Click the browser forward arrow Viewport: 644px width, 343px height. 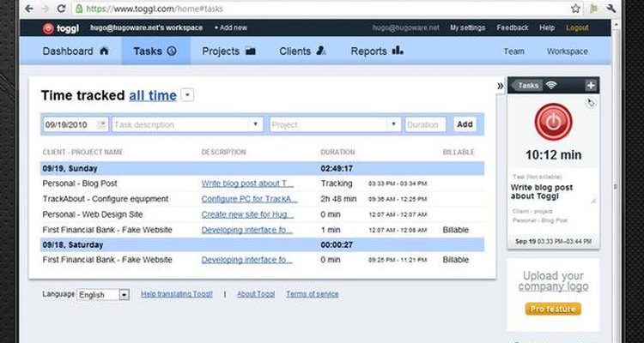coord(46,9)
